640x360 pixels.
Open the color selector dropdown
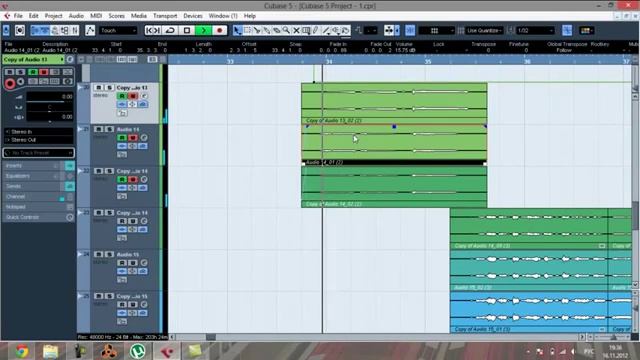pyautogui.click(x=587, y=31)
